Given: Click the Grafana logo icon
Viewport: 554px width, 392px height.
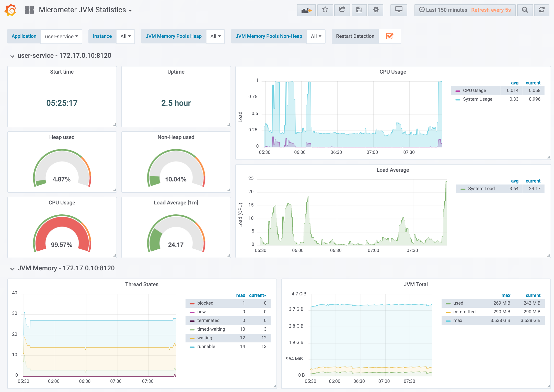Looking at the screenshot, I should (x=10, y=10).
